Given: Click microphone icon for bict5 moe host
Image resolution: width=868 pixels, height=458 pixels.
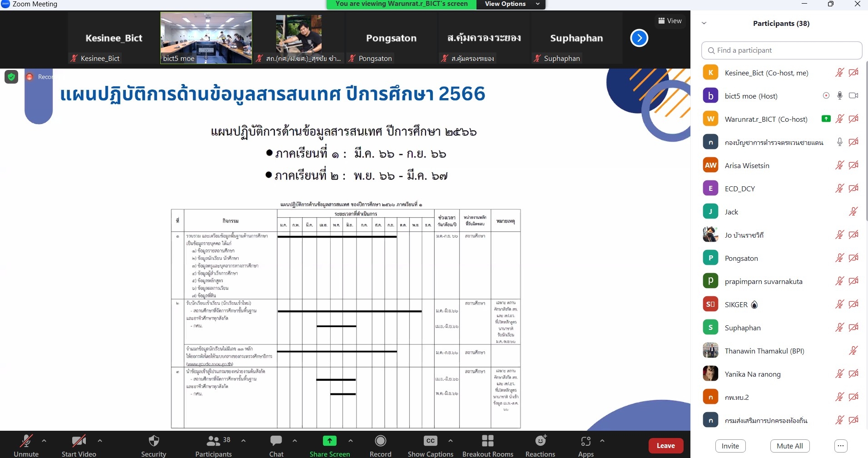Looking at the screenshot, I should (840, 96).
